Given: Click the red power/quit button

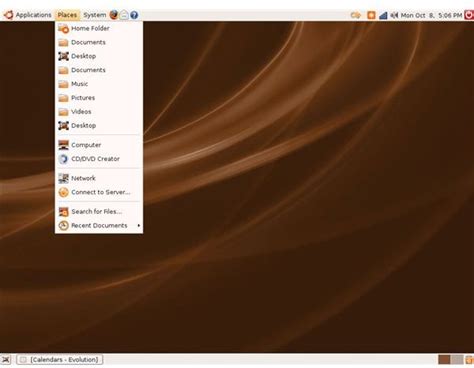Looking at the screenshot, I should click(x=469, y=15).
